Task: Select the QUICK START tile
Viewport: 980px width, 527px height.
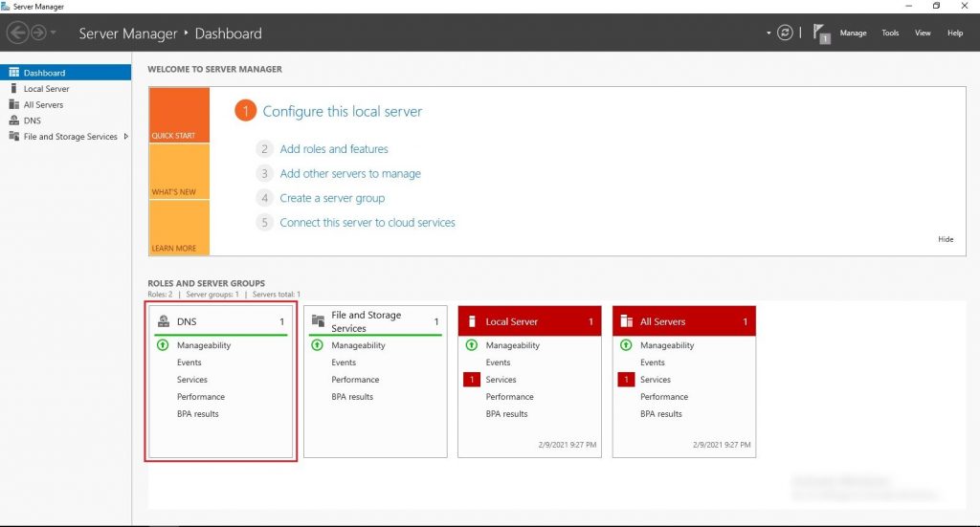Action: (179, 115)
